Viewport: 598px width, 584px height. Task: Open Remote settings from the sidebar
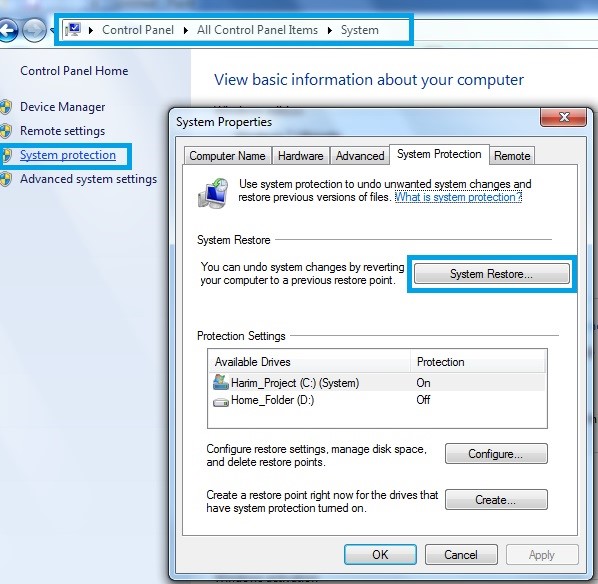tap(63, 131)
